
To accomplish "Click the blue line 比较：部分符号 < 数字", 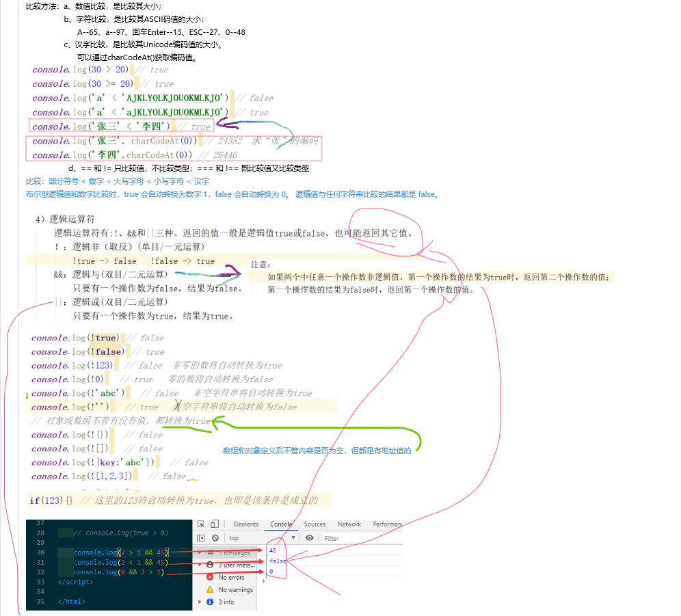I will point(118,181).
